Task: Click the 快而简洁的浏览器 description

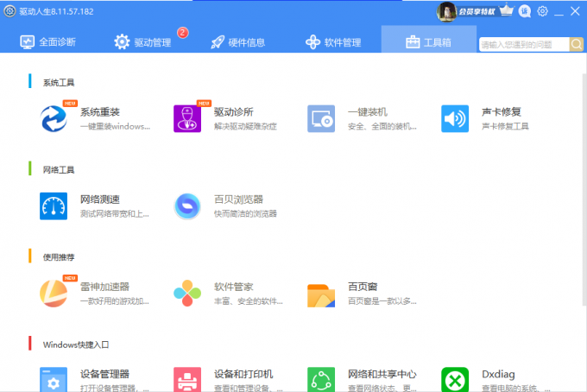Action: pos(245,214)
